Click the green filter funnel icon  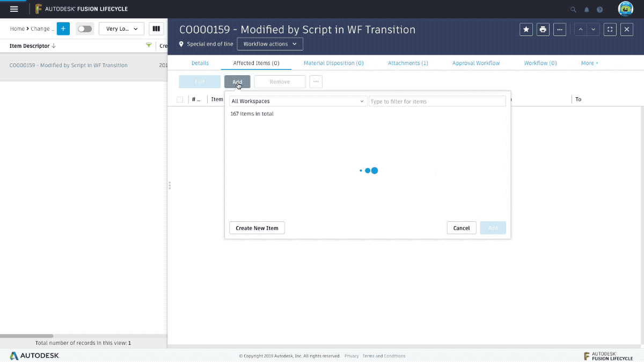click(148, 46)
